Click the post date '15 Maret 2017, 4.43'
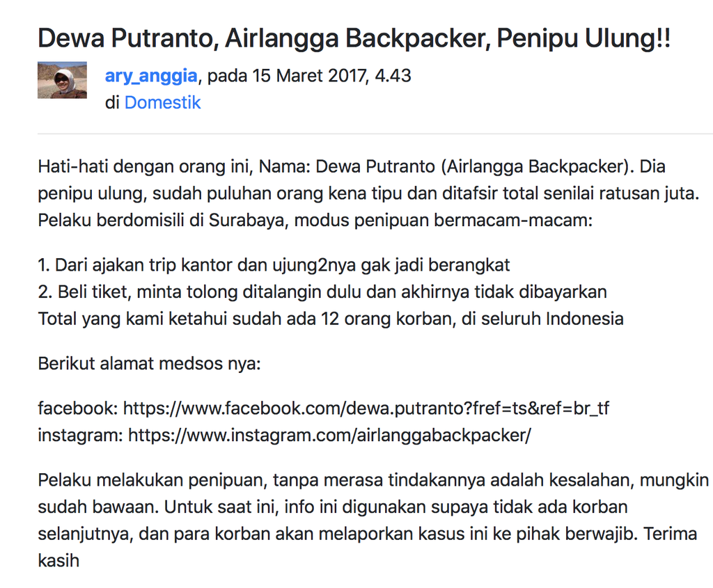The image size is (713, 588). pos(331,75)
